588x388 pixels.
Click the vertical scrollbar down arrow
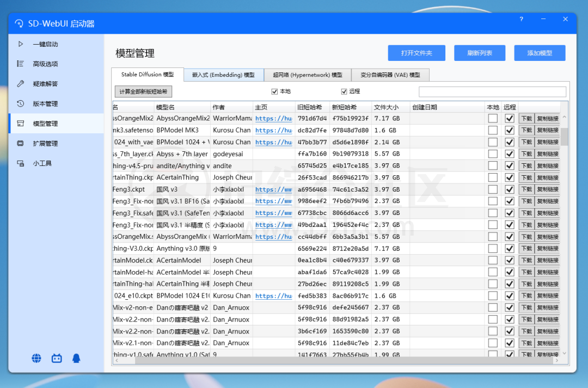click(565, 353)
